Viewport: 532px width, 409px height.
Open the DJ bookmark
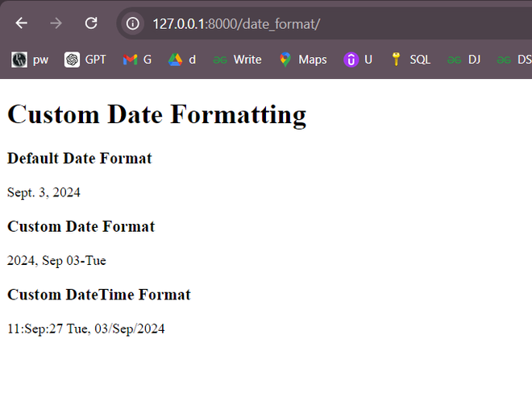tap(463, 60)
